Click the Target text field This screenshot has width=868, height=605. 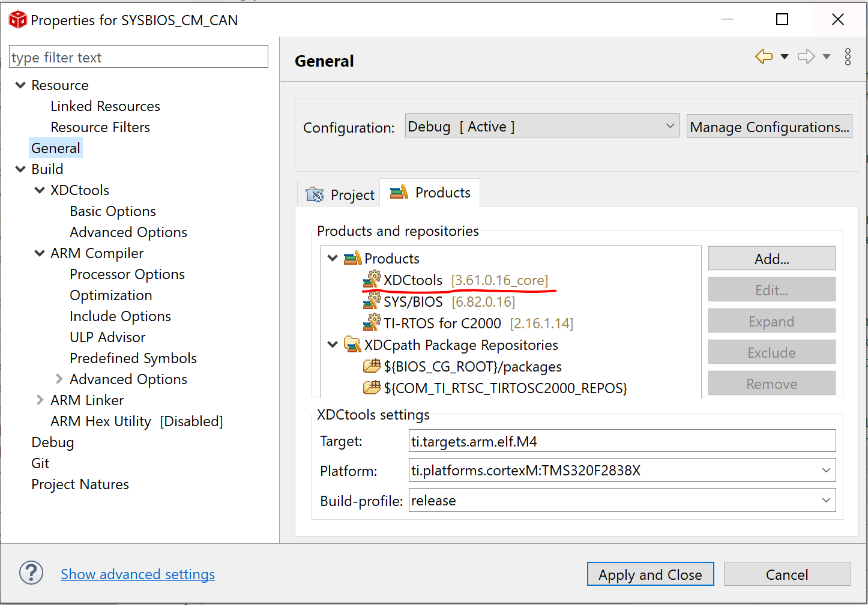pyautogui.click(x=622, y=441)
